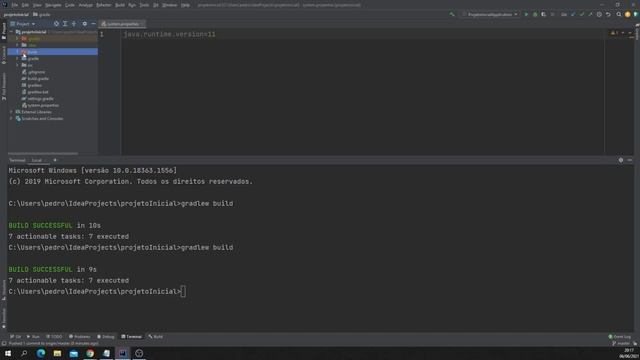This screenshot has width=640, height=360.
Task: Open Git history clock icon
Action: coord(599,14)
